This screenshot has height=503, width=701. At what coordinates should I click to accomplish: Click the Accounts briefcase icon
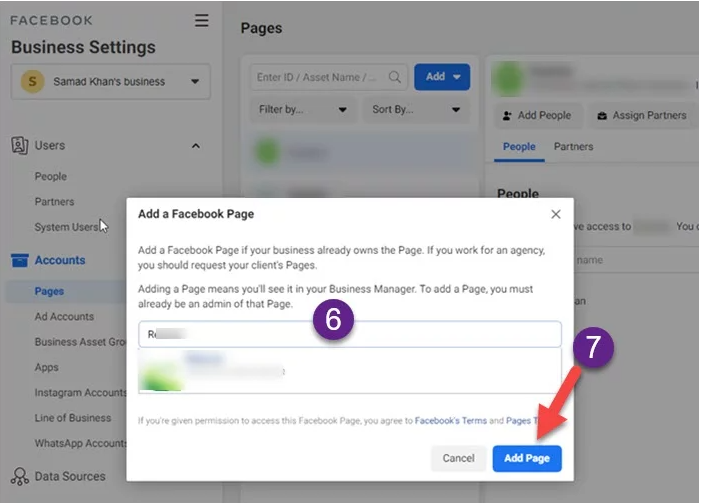20,260
